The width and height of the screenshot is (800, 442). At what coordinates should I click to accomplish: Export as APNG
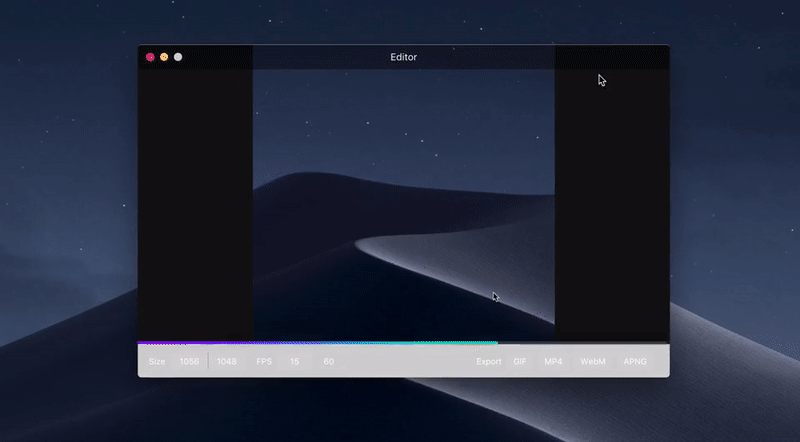click(635, 361)
